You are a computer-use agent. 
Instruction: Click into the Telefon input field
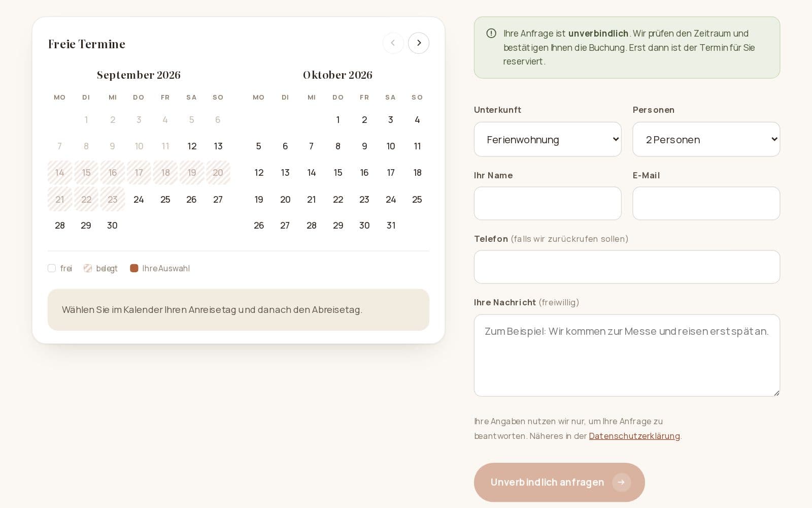click(627, 267)
